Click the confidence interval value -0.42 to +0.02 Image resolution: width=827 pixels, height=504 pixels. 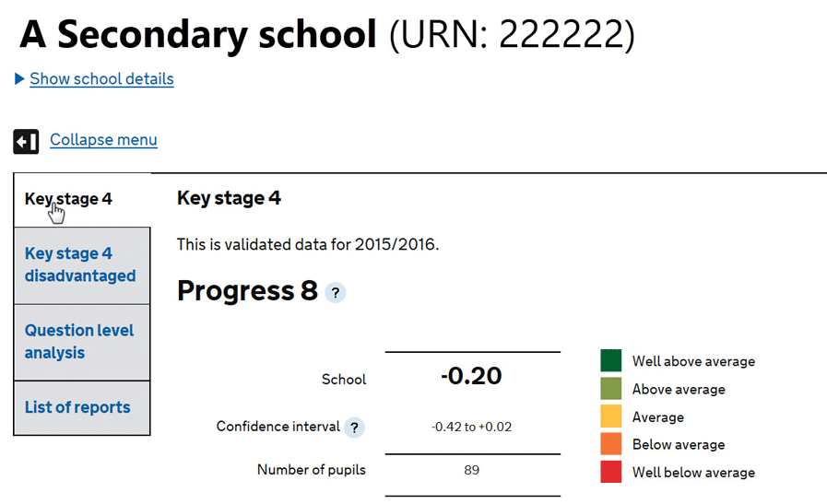pos(471,427)
